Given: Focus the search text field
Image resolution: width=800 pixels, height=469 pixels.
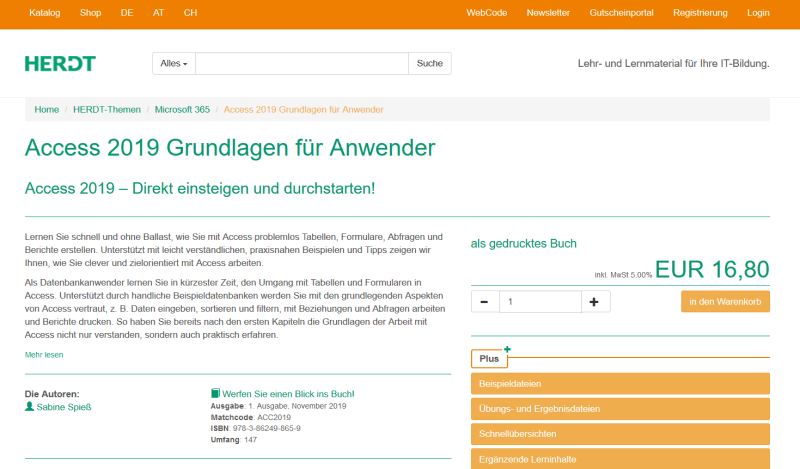Looking at the screenshot, I should 302,63.
